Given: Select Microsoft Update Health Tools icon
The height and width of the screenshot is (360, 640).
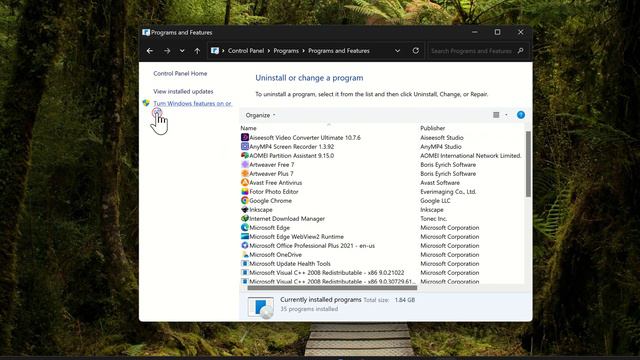Looking at the screenshot, I should [244, 263].
